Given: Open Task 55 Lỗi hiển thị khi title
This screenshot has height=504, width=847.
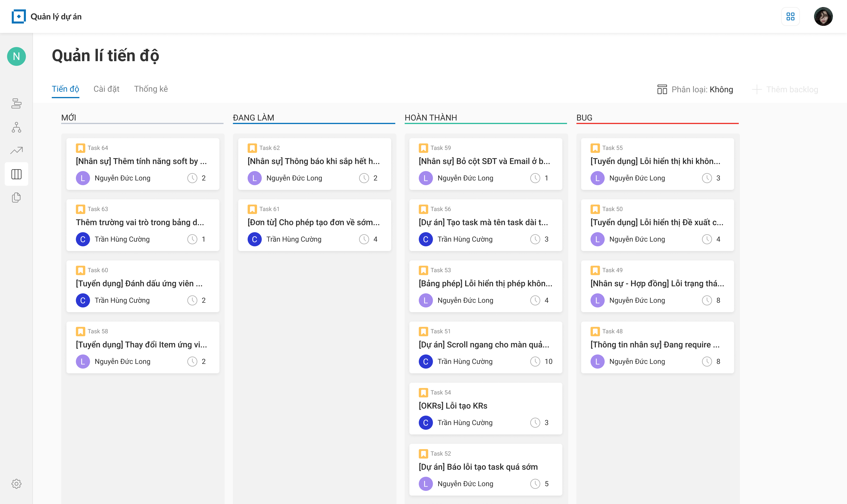Looking at the screenshot, I should click(x=655, y=161).
